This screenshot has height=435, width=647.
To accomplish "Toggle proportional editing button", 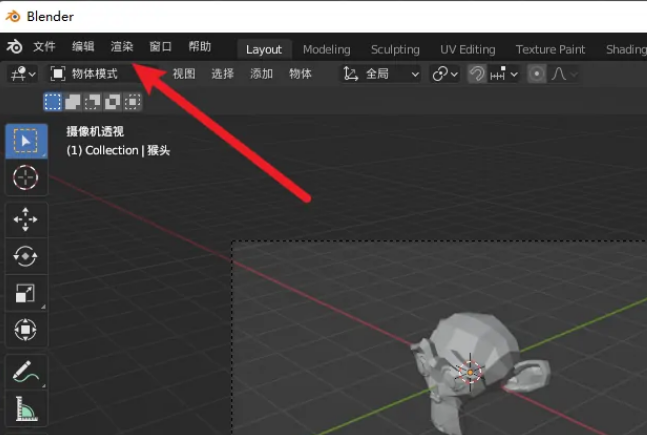I will (537, 74).
